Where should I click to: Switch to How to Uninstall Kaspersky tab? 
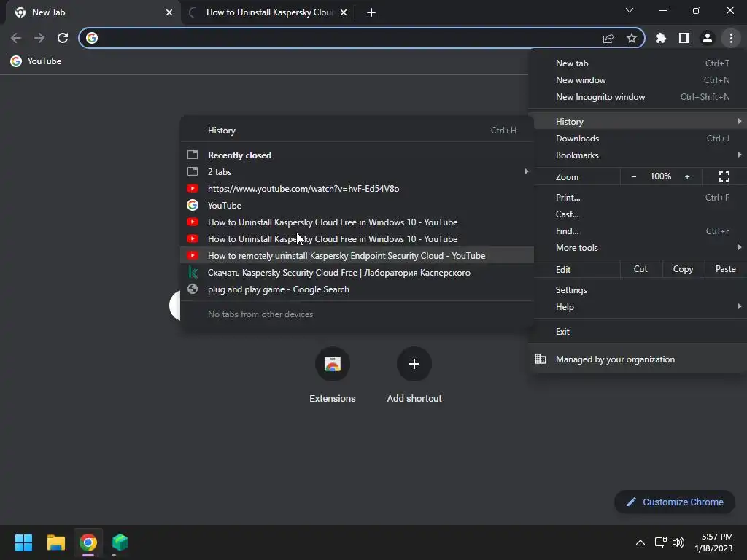(270, 12)
